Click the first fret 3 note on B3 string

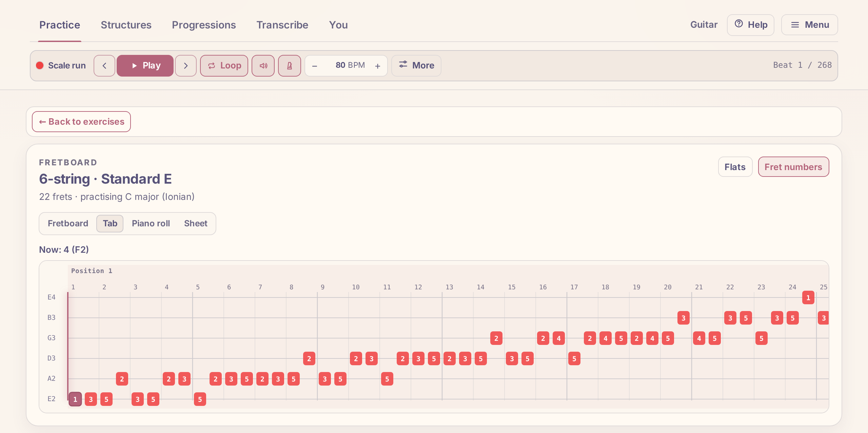684,318
